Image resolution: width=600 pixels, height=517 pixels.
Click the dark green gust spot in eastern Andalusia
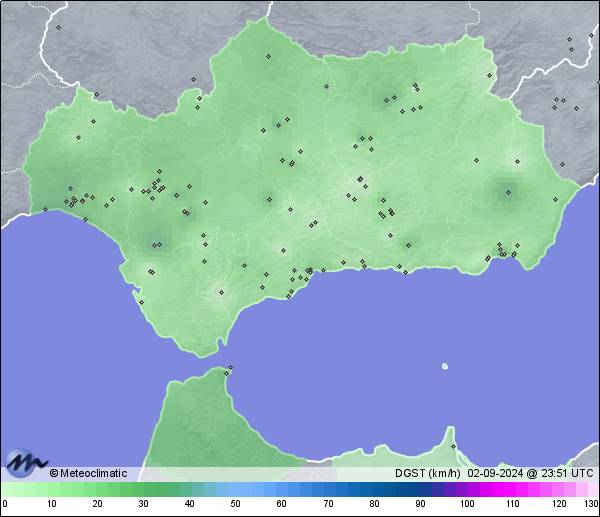[x=506, y=191]
